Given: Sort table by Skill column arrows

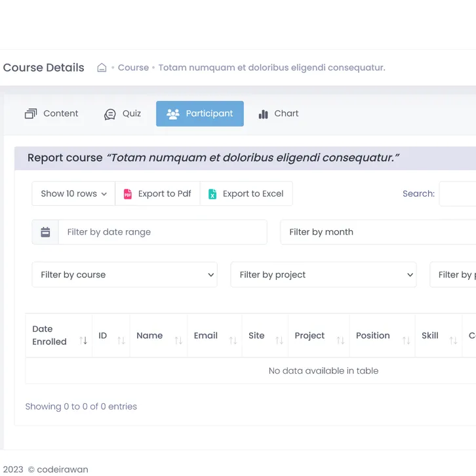Looking at the screenshot, I should pyautogui.click(x=453, y=340).
